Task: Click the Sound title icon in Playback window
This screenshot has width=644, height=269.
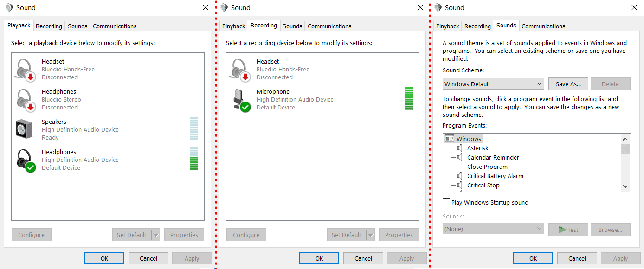Action: tap(9, 7)
